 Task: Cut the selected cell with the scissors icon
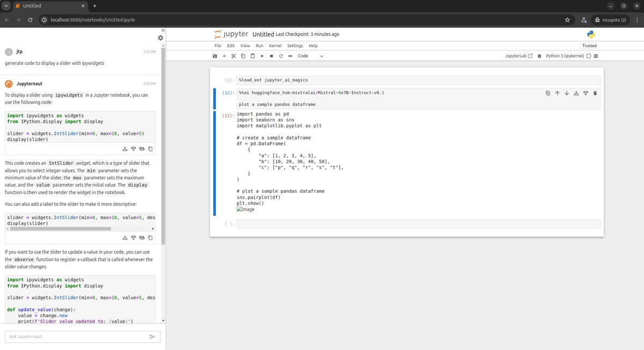point(233,56)
